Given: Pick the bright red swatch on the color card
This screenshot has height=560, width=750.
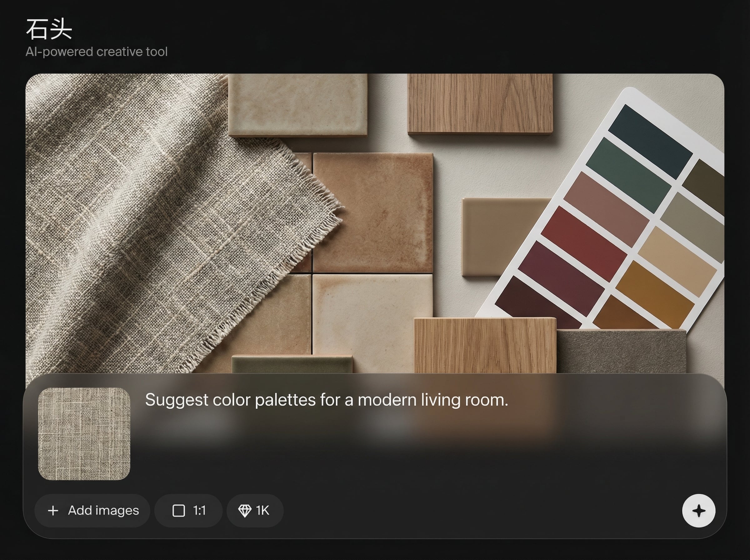Looking at the screenshot, I should point(584,244).
